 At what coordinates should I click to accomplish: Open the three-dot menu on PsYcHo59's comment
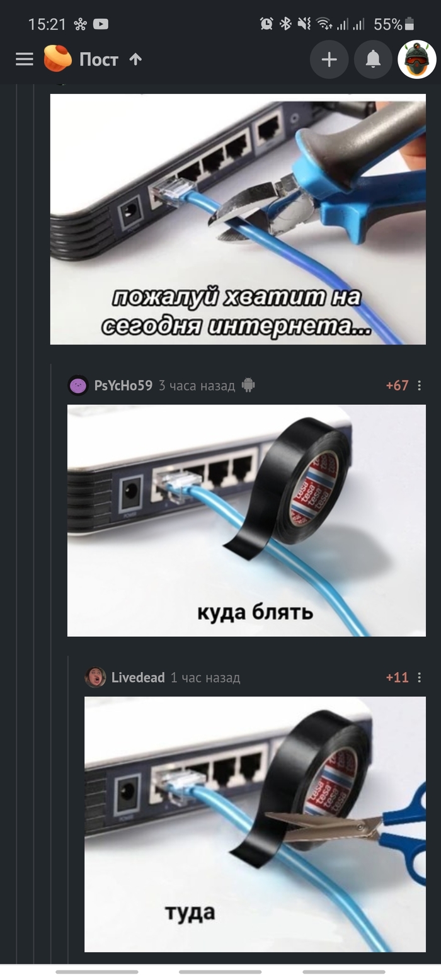coord(420,385)
